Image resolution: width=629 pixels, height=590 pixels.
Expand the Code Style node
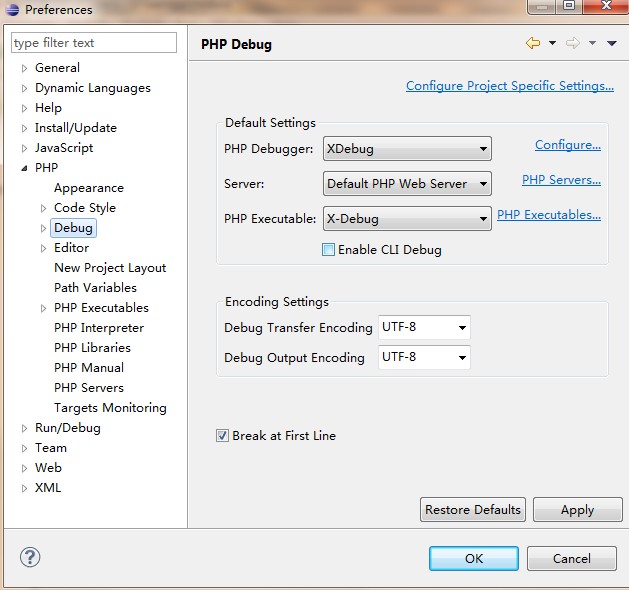point(43,208)
